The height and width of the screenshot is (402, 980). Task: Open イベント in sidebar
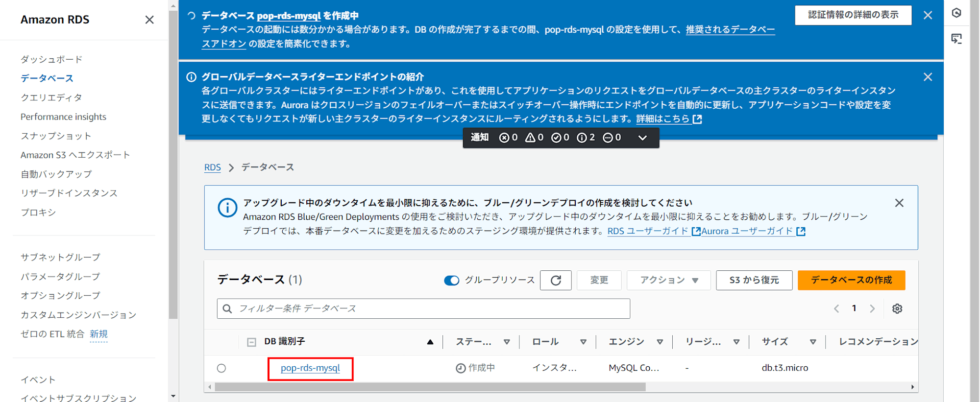point(38,379)
